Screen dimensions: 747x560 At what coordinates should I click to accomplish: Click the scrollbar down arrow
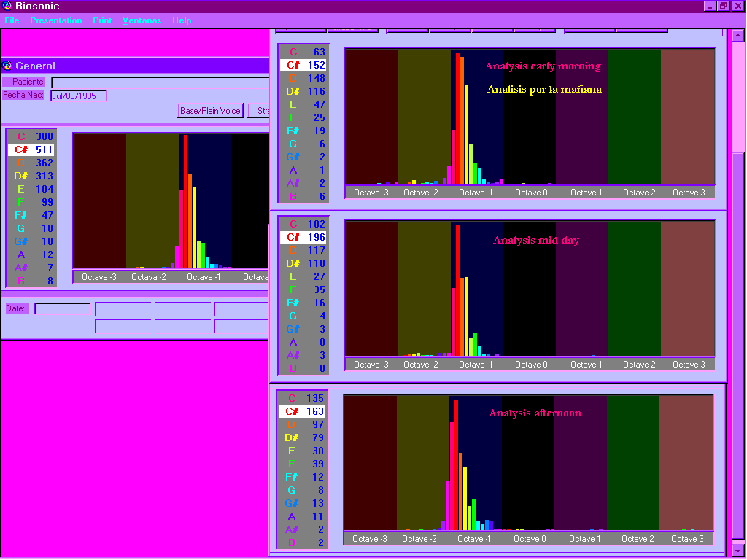click(738, 551)
